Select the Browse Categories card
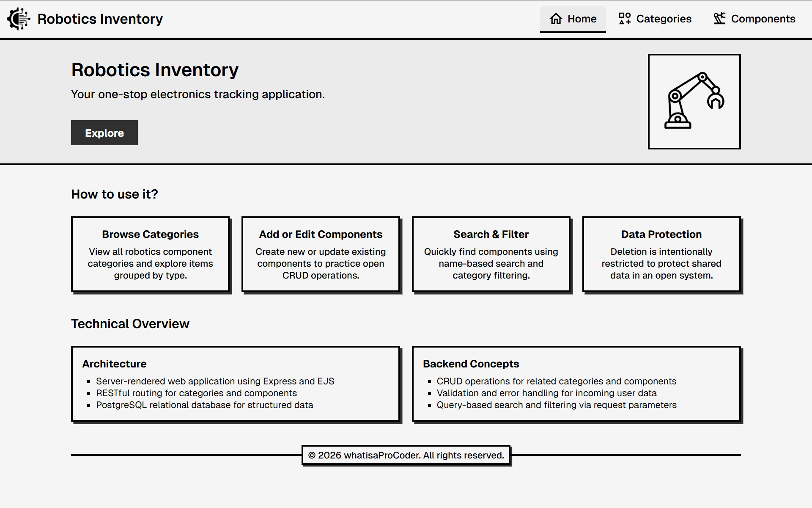This screenshot has height=508, width=812. click(x=150, y=254)
